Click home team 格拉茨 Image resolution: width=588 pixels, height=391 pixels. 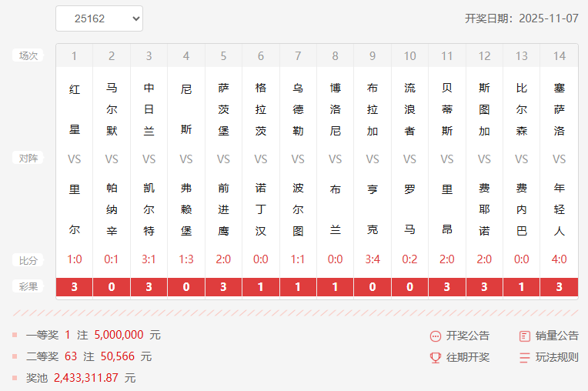261,109
